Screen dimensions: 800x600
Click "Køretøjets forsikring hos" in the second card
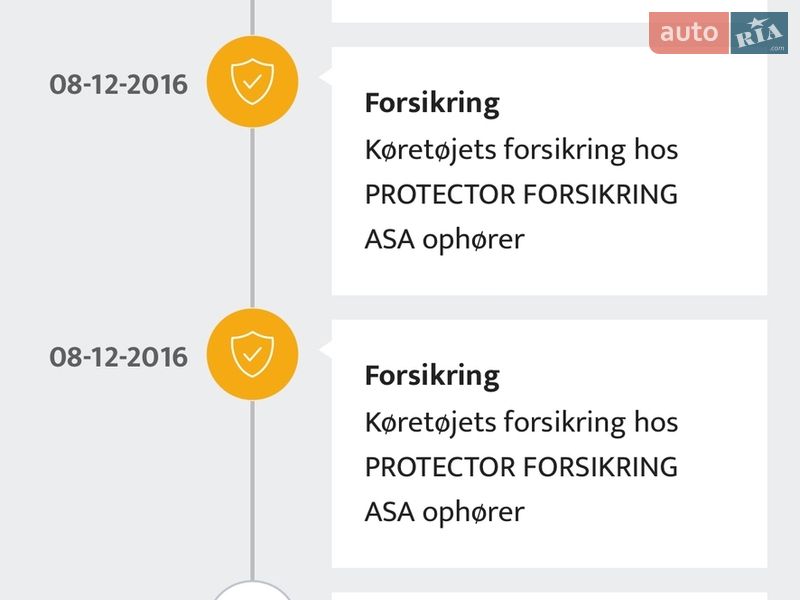point(521,422)
